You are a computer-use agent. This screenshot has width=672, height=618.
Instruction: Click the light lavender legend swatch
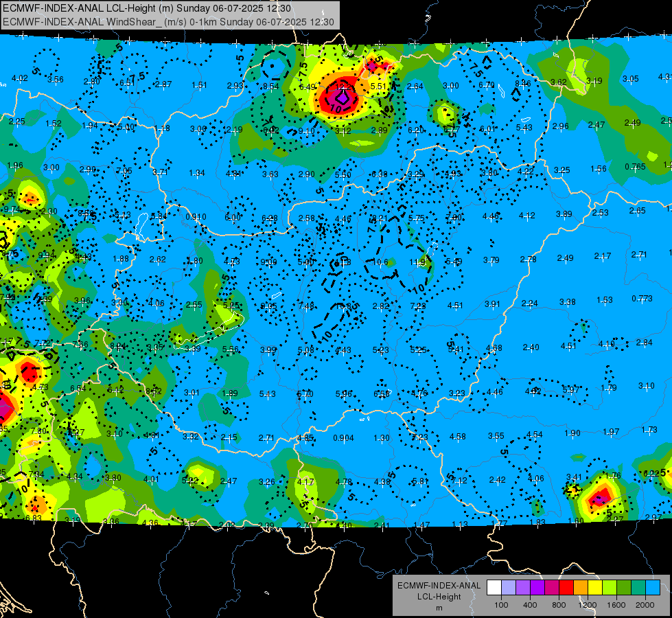coord(509,587)
